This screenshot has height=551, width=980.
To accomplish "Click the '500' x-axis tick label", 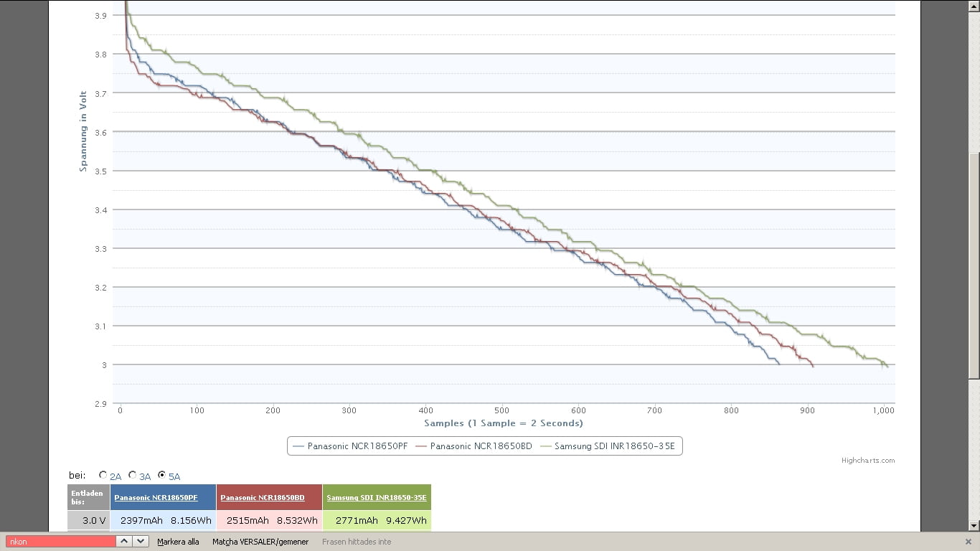I will [501, 410].
